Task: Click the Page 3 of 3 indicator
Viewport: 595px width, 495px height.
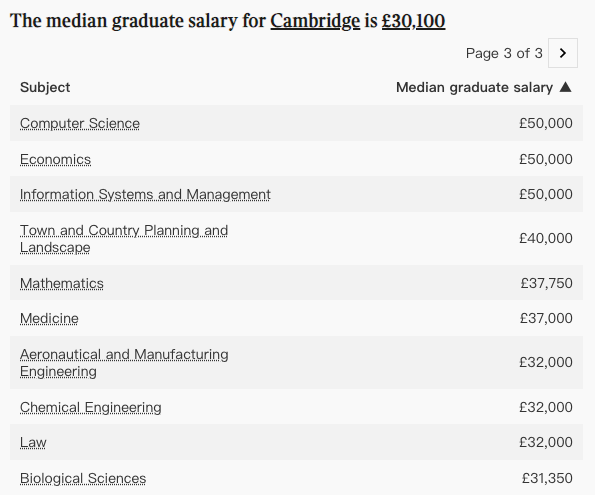Action: (x=504, y=53)
